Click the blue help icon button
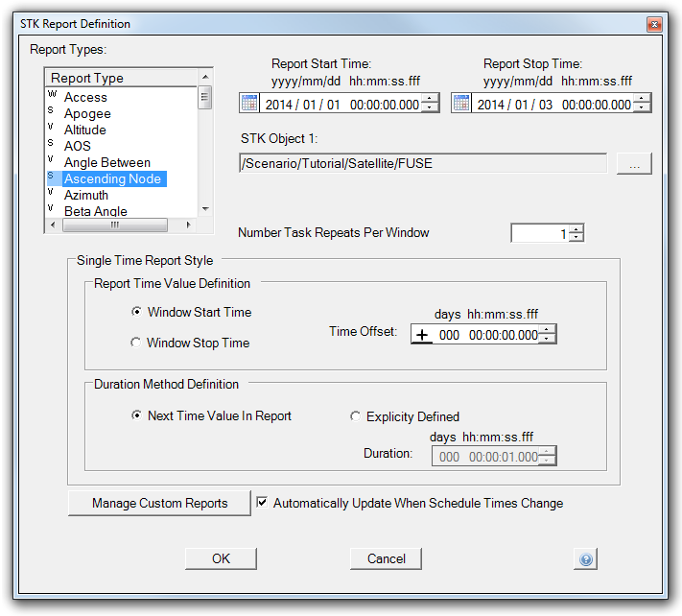 [587, 558]
